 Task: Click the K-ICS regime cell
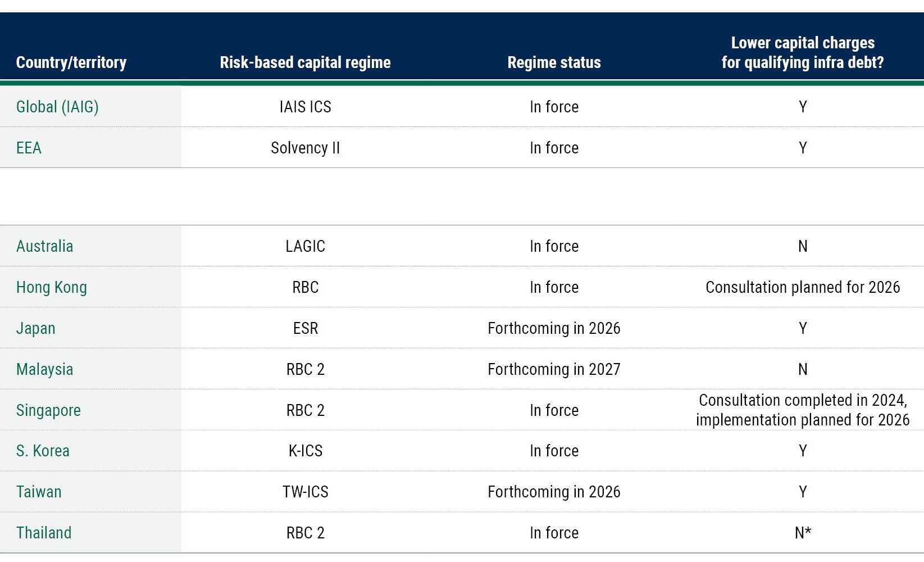click(305, 451)
